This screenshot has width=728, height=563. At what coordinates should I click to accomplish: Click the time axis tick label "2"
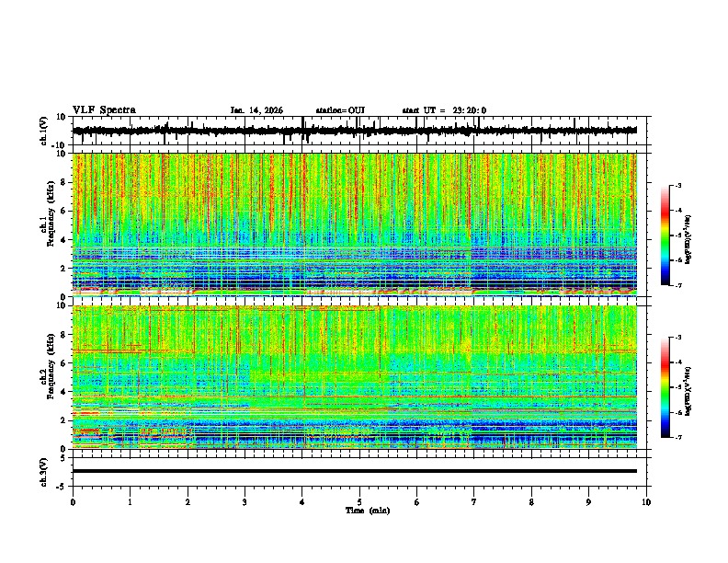click(188, 502)
